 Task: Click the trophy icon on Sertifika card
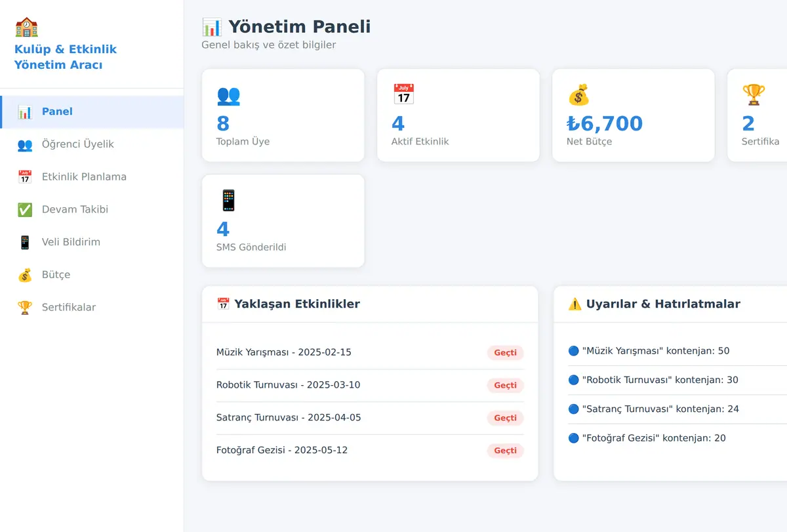(754, 95)
